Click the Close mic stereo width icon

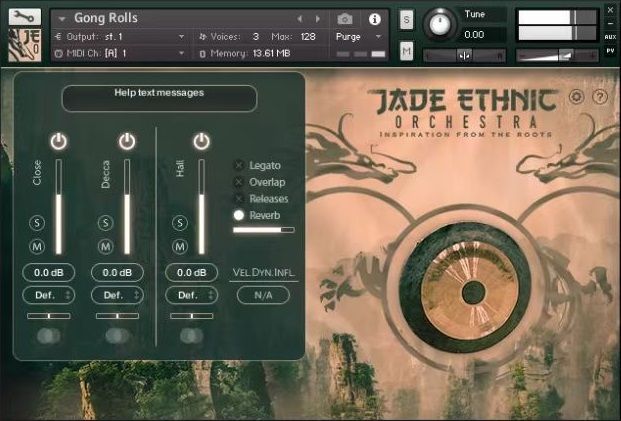tap(48, 336)
